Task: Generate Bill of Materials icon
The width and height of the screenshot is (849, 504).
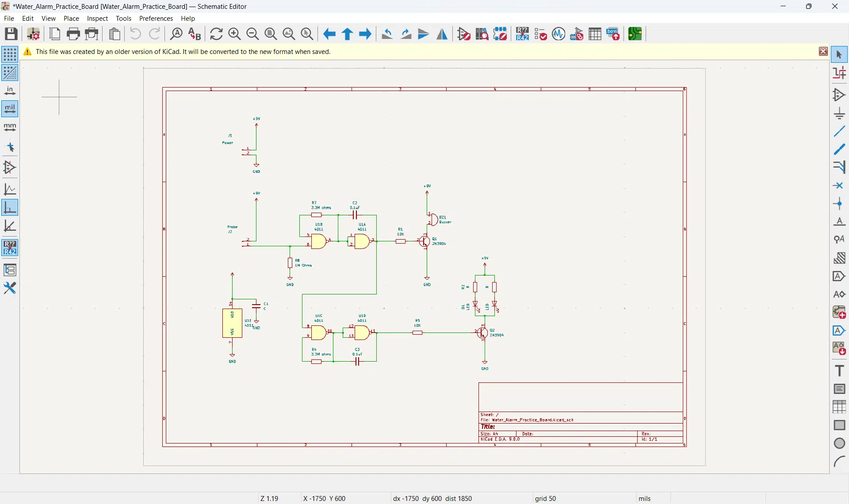Action: [x=613, y=34]
